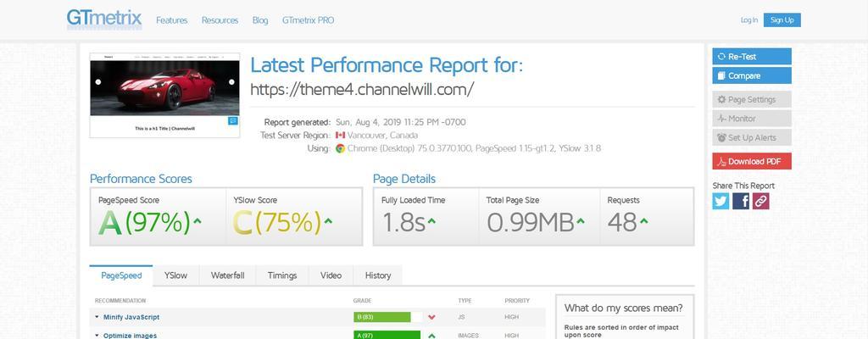
Task: Open Features in top navigation
Action: click(171, 20)
